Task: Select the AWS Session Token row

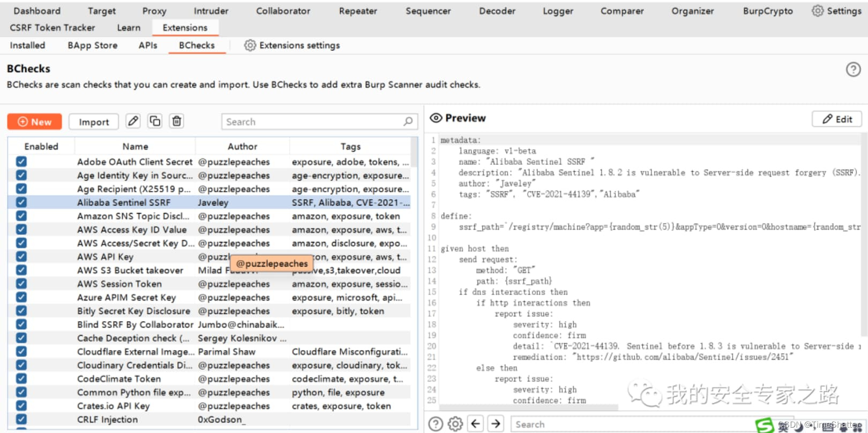Action: [209, 284]
